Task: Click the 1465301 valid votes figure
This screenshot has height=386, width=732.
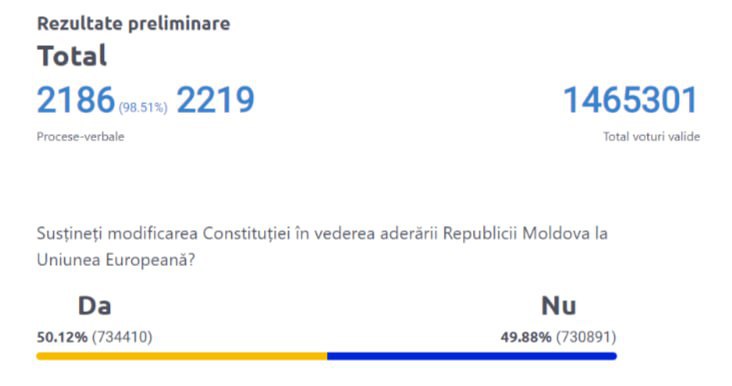Action: tap(631, 100)
